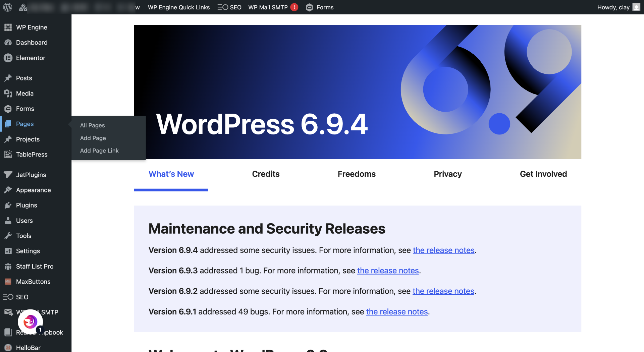This screenshot has height=352, width=644.
Task: Open the Posts sidebar item
Action: pyautogui.click(x=36, y=78)
